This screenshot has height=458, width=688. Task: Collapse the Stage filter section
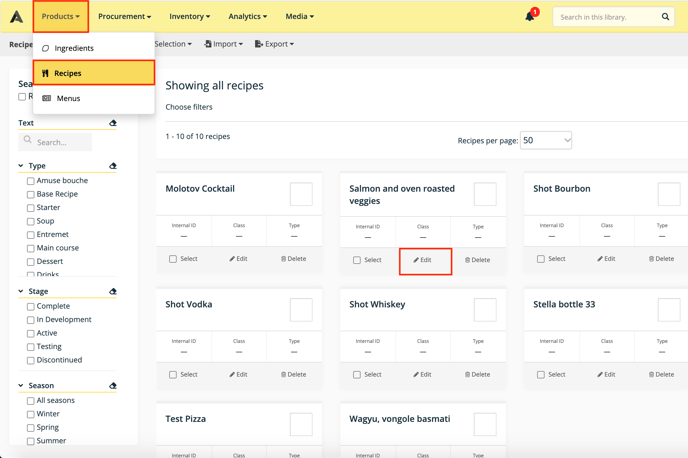(x=21, y=291)
